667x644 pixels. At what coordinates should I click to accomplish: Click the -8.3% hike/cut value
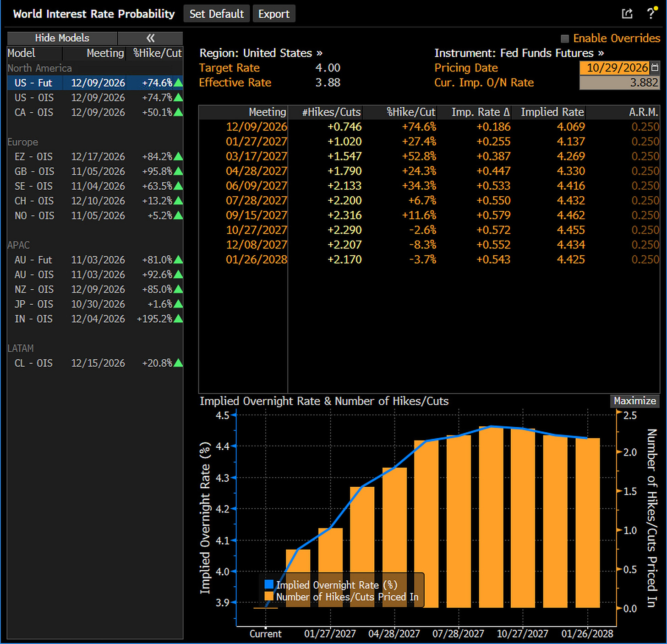pyautogui.click(x=422, y=245)
